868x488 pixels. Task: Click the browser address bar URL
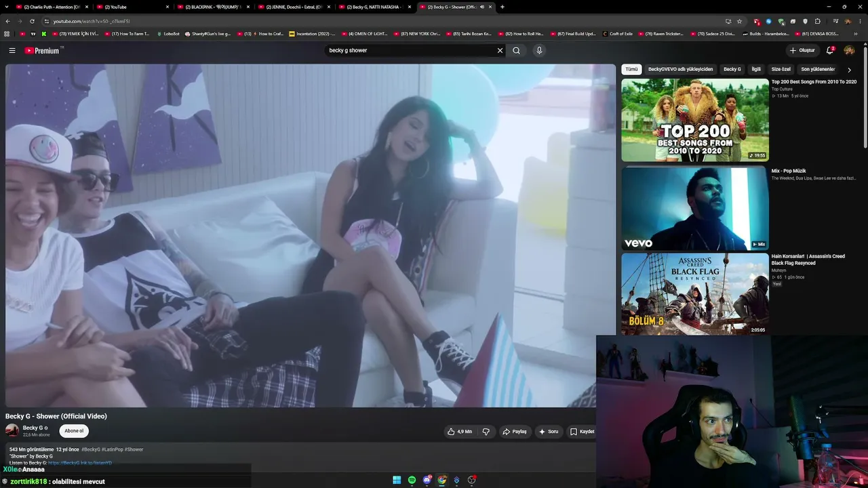tap(92, 21)
